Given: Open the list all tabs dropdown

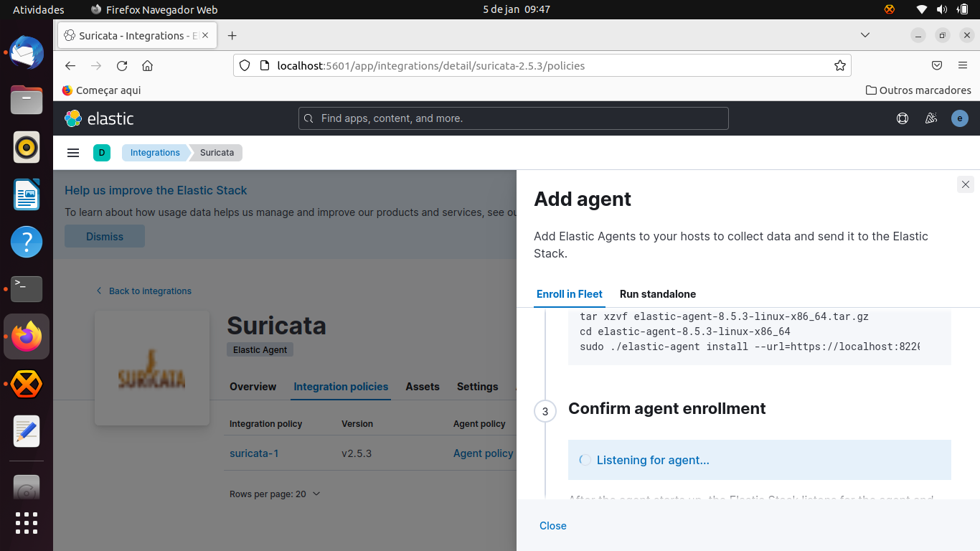Looking at the screenshot, I should (865, 35).
